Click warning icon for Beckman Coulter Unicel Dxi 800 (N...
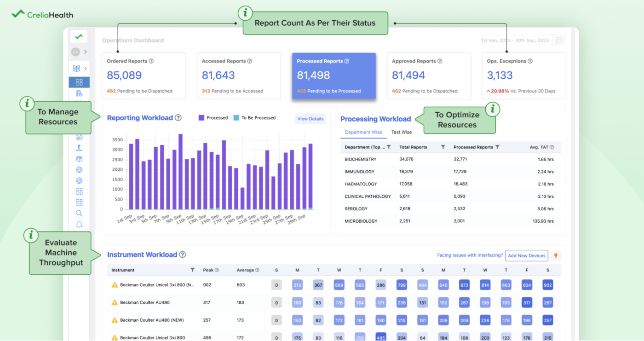 (115, 285)
